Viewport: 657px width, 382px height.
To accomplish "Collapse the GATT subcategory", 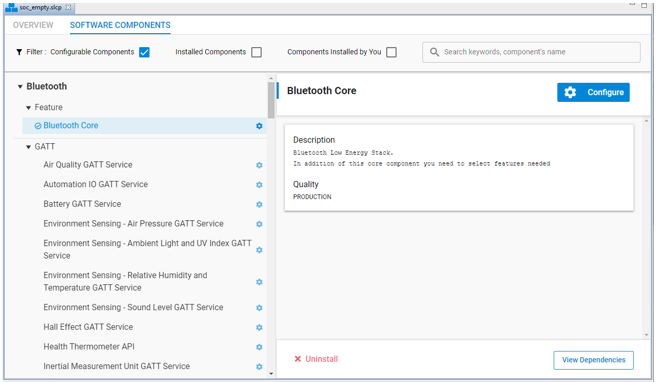I will [28, 147].
